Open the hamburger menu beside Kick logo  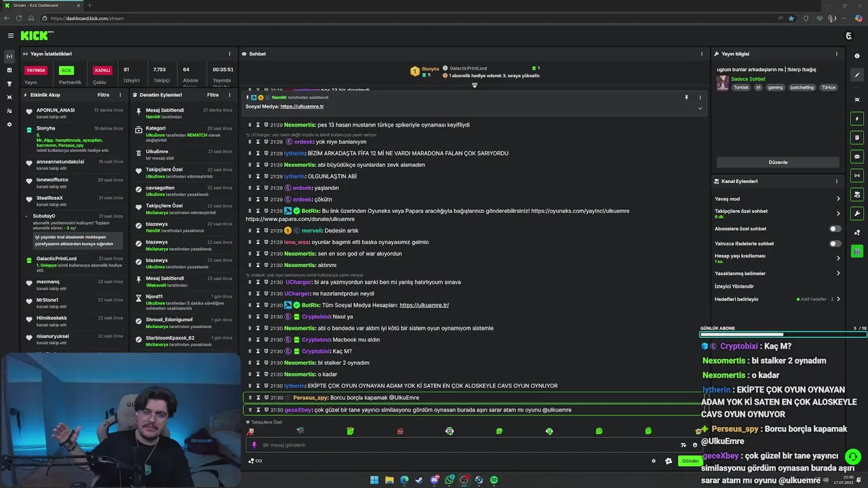click(x=11, y=36)
